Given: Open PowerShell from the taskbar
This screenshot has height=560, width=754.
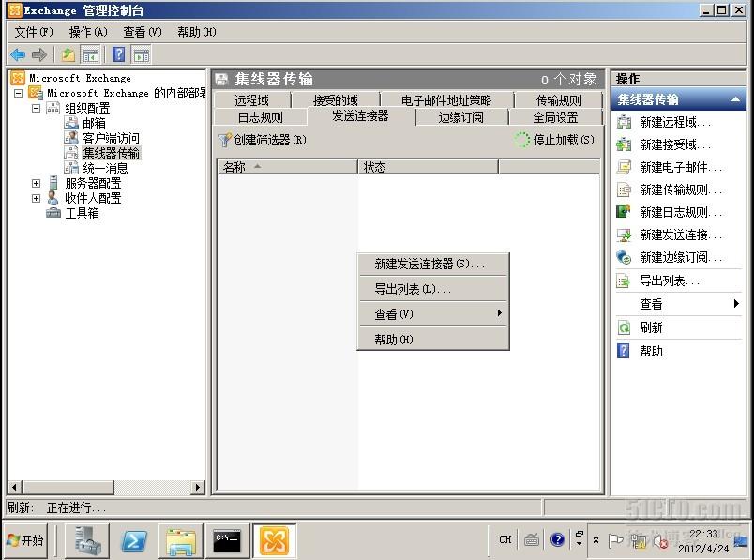Looking at the screenshot, I should click(x=134, y=540).
